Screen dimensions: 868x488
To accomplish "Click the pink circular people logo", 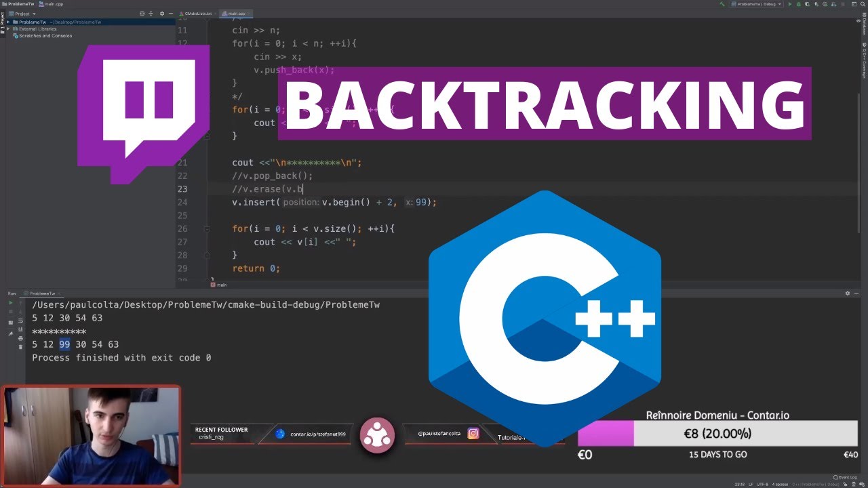I will [377, 436].
